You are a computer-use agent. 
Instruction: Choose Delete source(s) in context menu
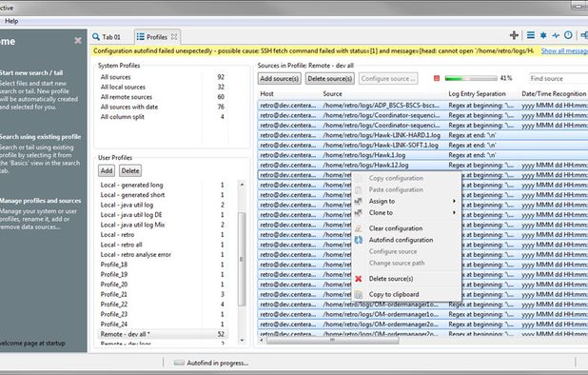pyautogui.click(x=406, y=279)
